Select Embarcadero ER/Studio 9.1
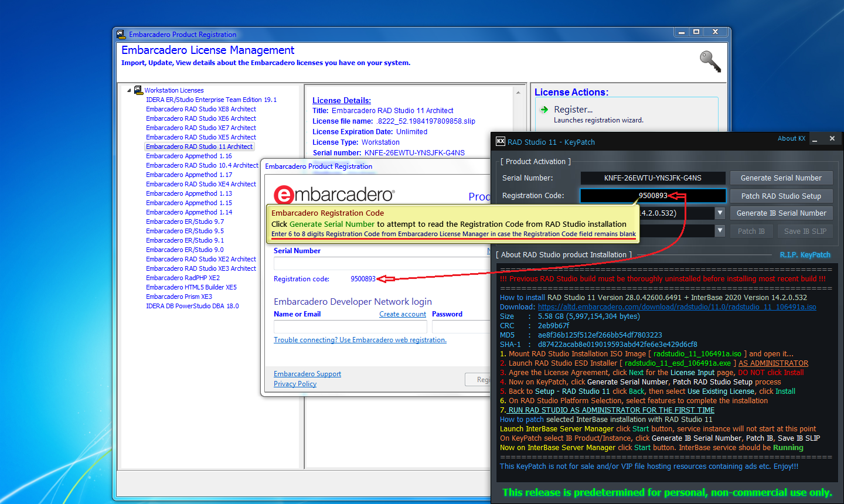 tap(185, 240)
